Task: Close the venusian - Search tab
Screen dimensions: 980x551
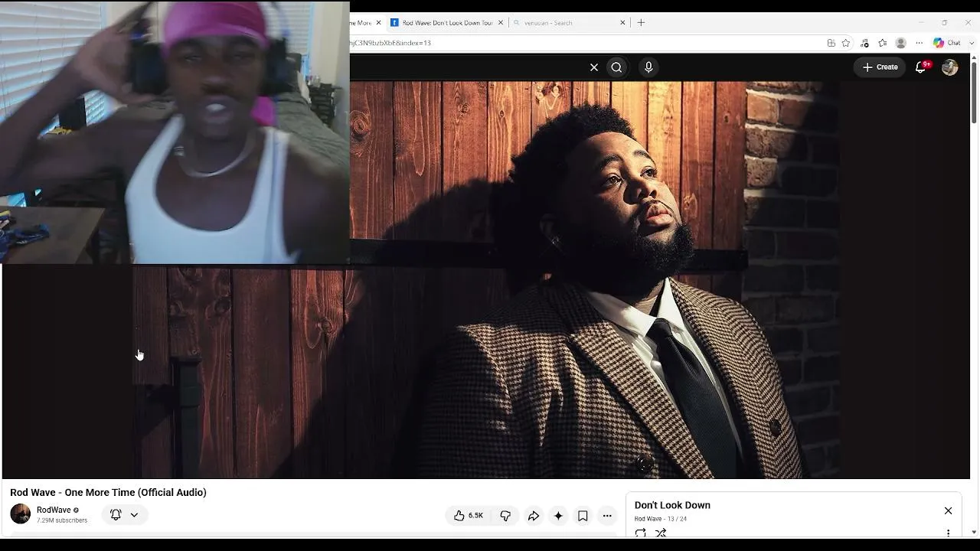Action: pyautogui.click(x=622, y=23)
